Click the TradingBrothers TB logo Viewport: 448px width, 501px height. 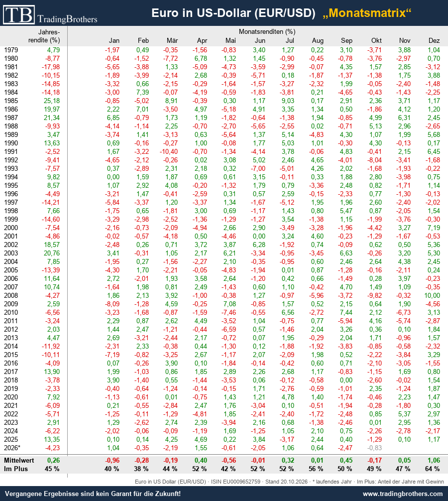[50, 15]
